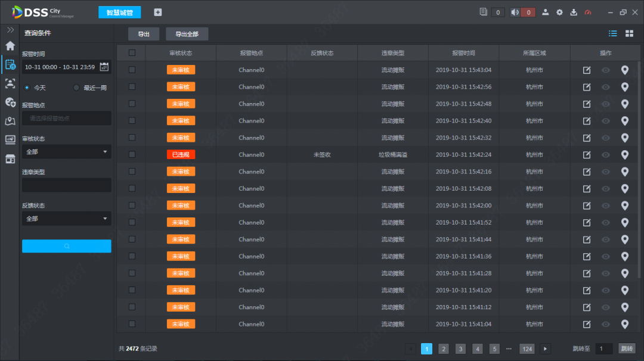Select the 今天 radio option
This screenshot has width=644, height=361.
point(27,88)
